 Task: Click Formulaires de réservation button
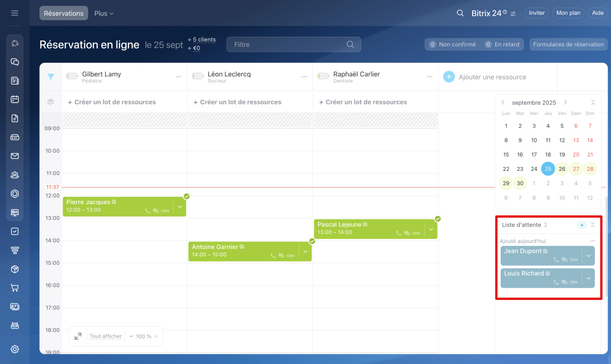pos(568,44)
